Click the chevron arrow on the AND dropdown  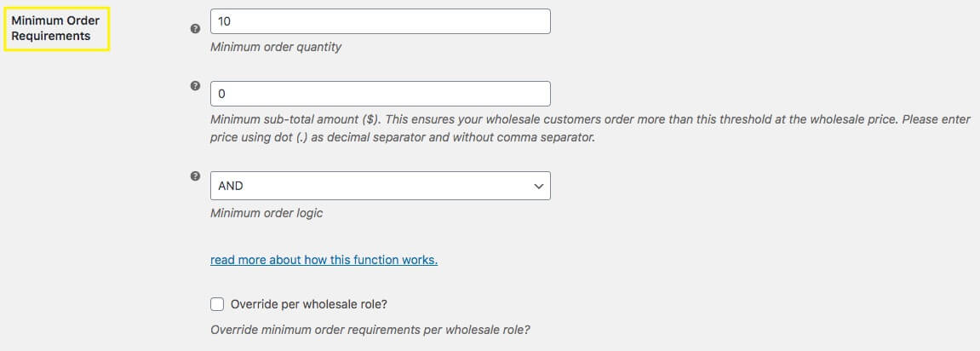[x=538, y=186]
